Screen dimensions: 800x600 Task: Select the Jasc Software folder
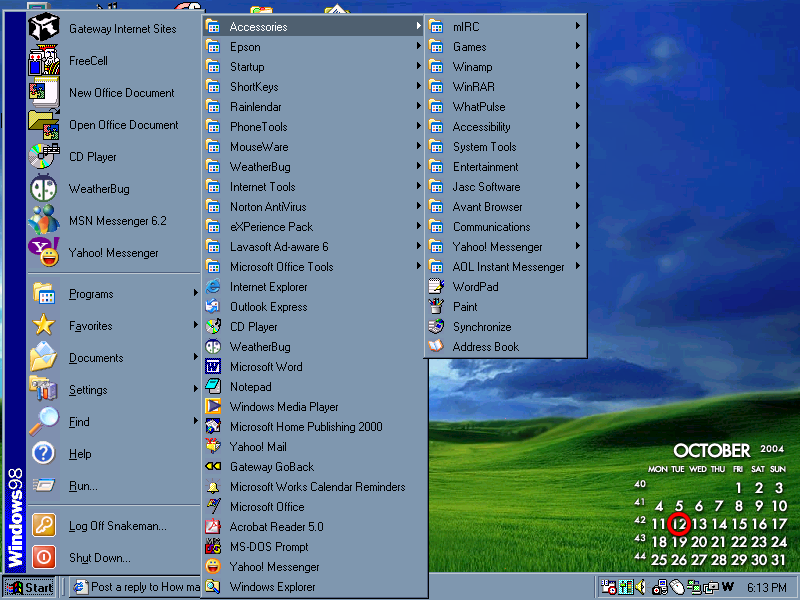tap(506, 187)
